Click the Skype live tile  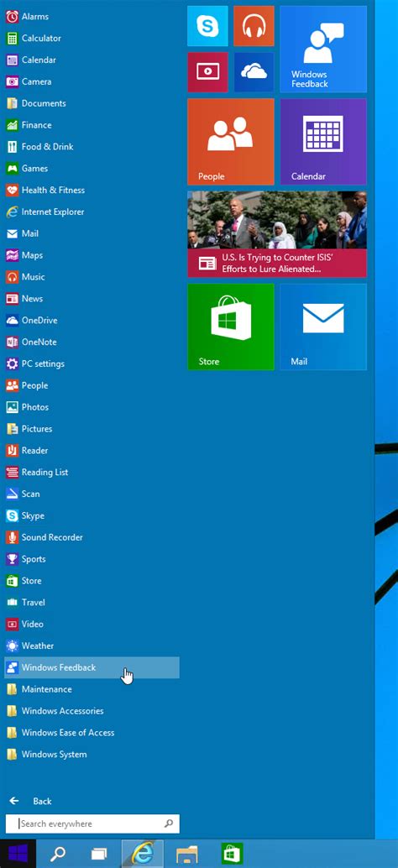(207, 26)
